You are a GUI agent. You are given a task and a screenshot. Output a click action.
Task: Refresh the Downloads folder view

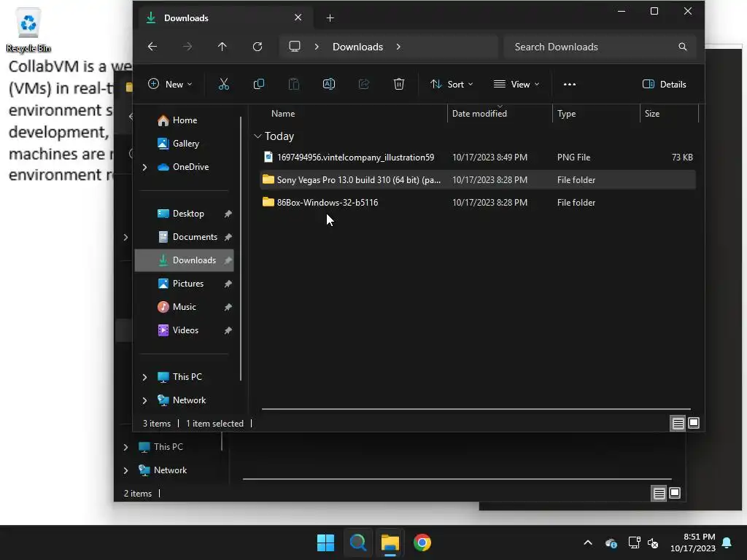[x=258, y=47]
